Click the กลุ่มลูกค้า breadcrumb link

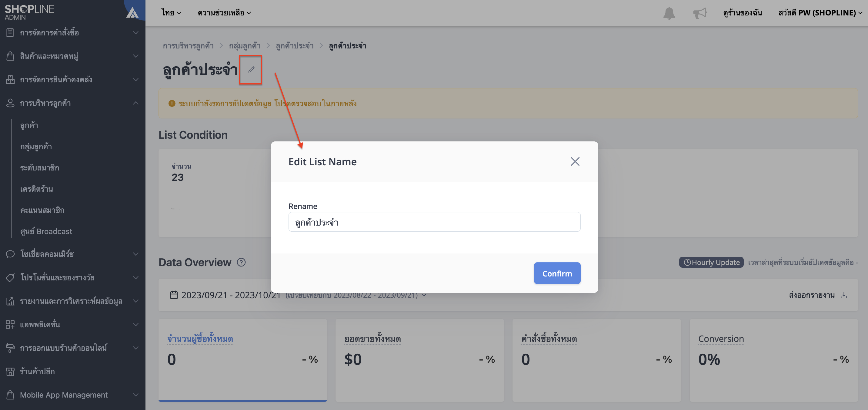(x=245, y=46)
